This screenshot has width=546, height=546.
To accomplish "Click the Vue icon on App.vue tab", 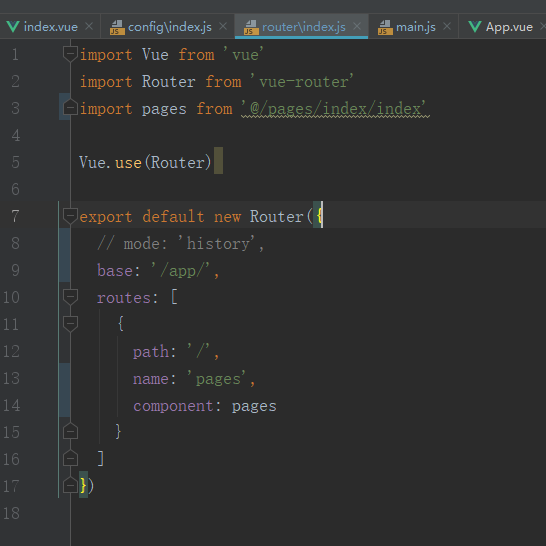I will (475, 27).
